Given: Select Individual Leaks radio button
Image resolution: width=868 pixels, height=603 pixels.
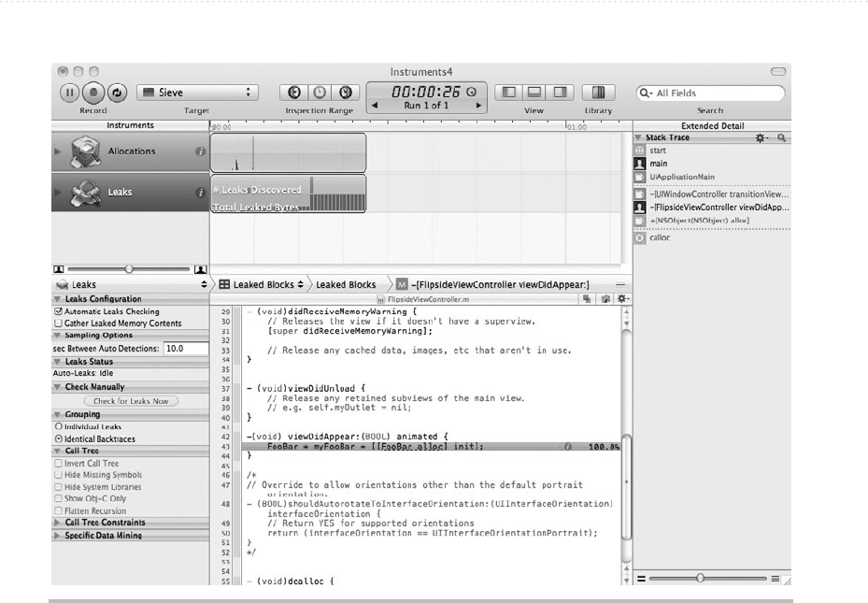Looking at the screenshot, I should (x=59, y=426).
